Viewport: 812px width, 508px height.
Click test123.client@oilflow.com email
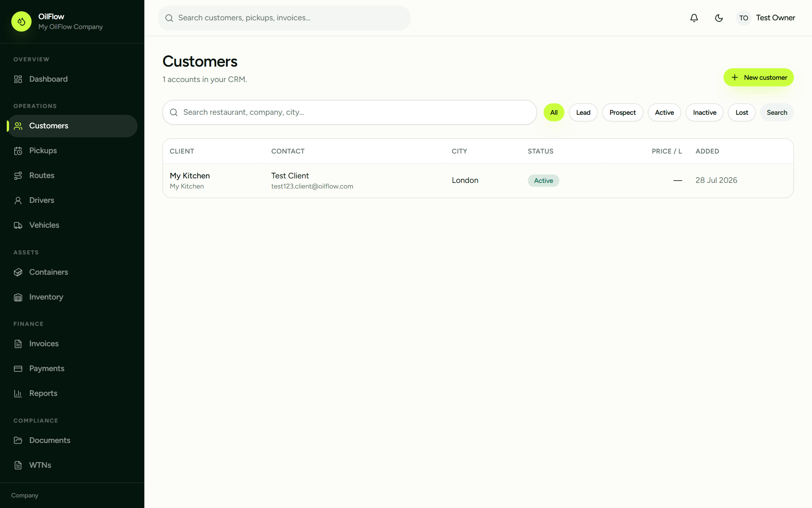click(312, 186)
